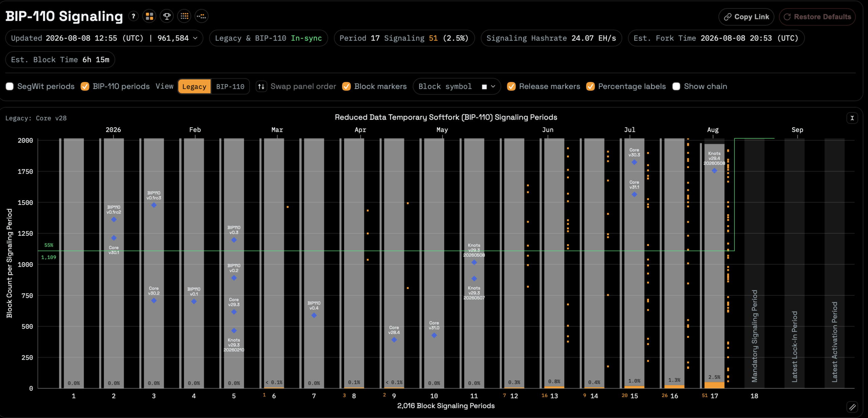Click the period 17 orange signaling bar

pos(714,385)
